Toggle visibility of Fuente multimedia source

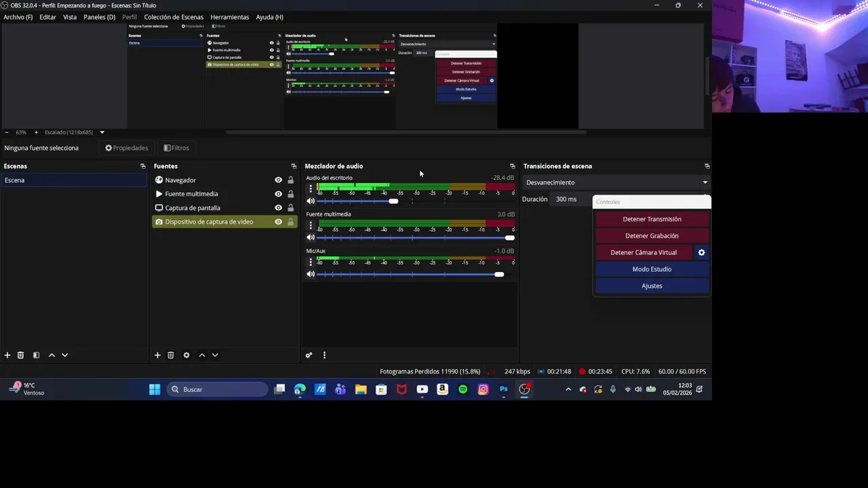point(278,194)
